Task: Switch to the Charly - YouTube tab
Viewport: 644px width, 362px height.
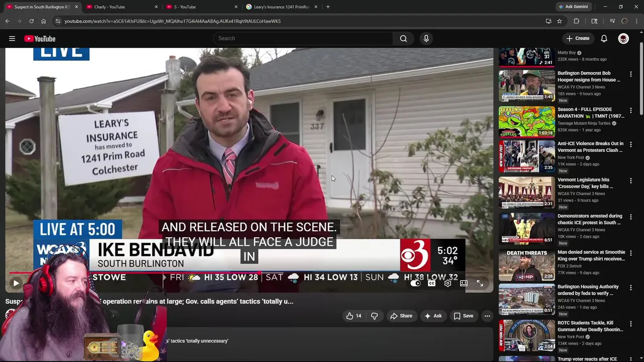Action: (121, 7)
